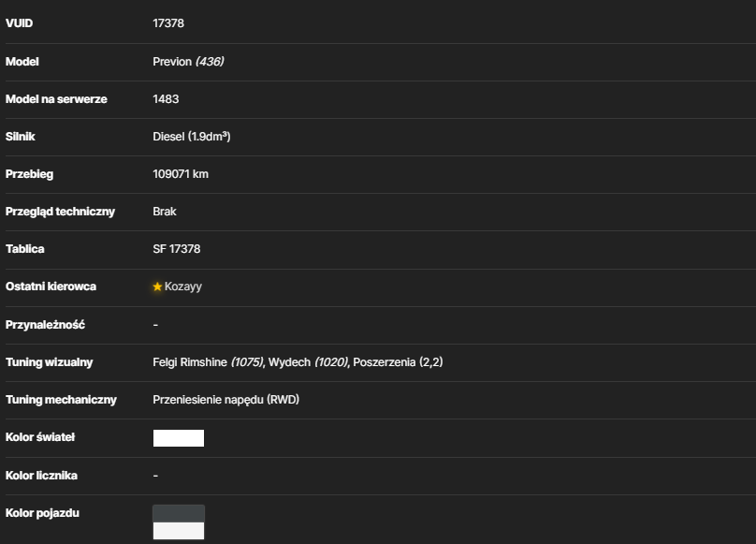Click the license plate SF 17378

point(177,249)
